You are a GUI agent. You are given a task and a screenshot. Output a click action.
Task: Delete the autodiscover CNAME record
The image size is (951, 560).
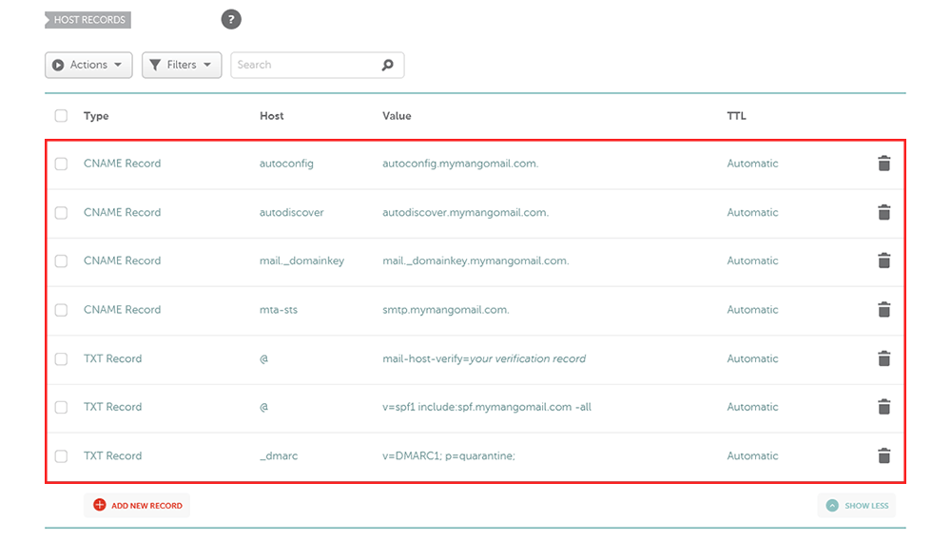[x=883, y=212]
